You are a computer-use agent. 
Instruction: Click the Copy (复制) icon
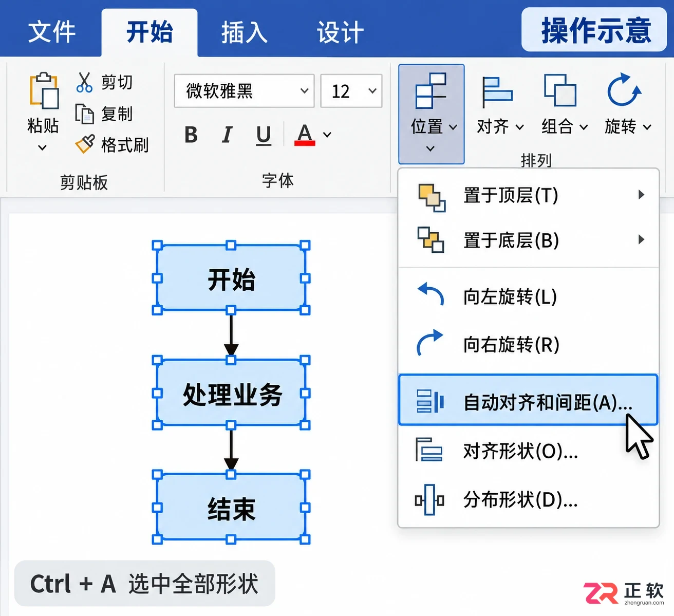(84, 114)
